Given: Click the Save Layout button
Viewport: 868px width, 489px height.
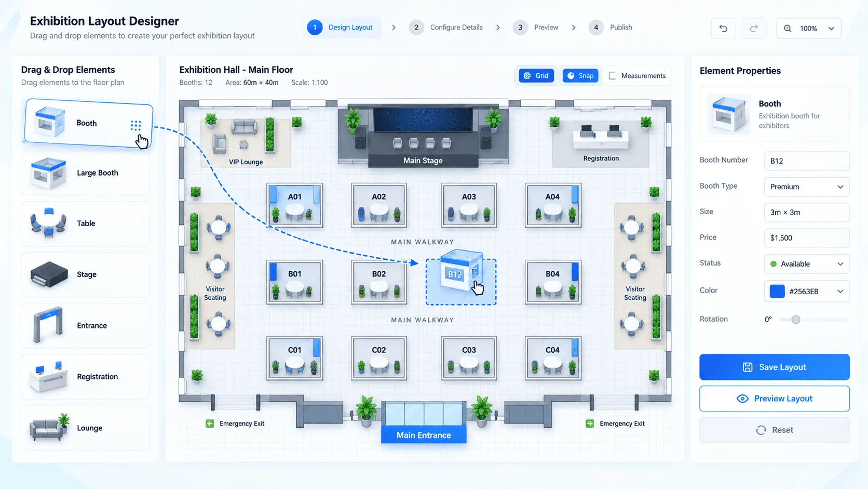Looking at the screenshot, I should tap(774, 367).
